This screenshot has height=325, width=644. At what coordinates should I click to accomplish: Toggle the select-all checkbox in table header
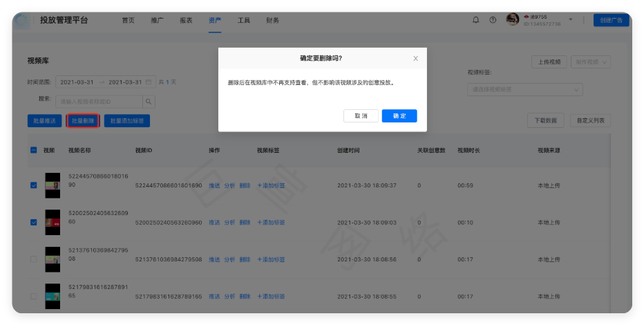(34, 150)
